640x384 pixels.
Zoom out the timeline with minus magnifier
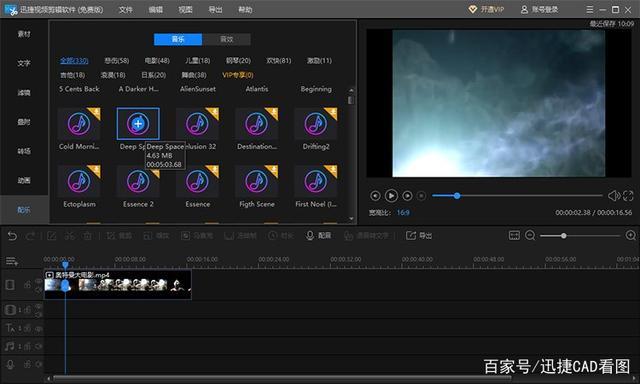[530, 235]
